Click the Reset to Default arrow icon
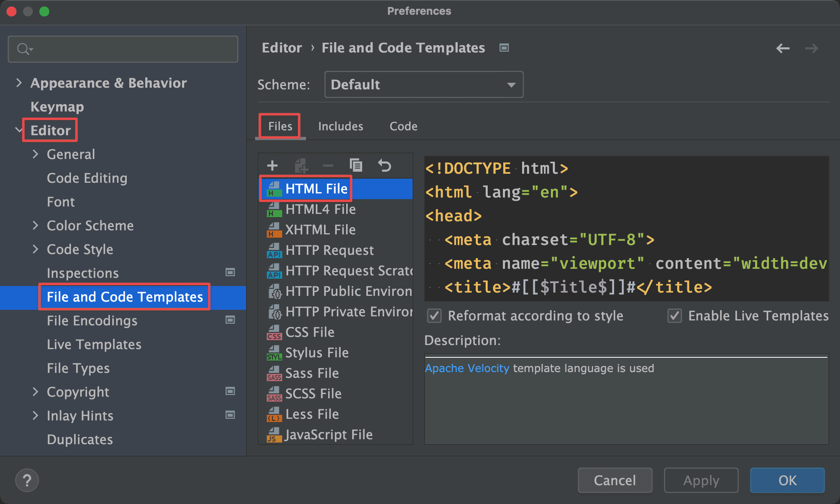Screen dimensions: 840x504 (x=384, y=166)
